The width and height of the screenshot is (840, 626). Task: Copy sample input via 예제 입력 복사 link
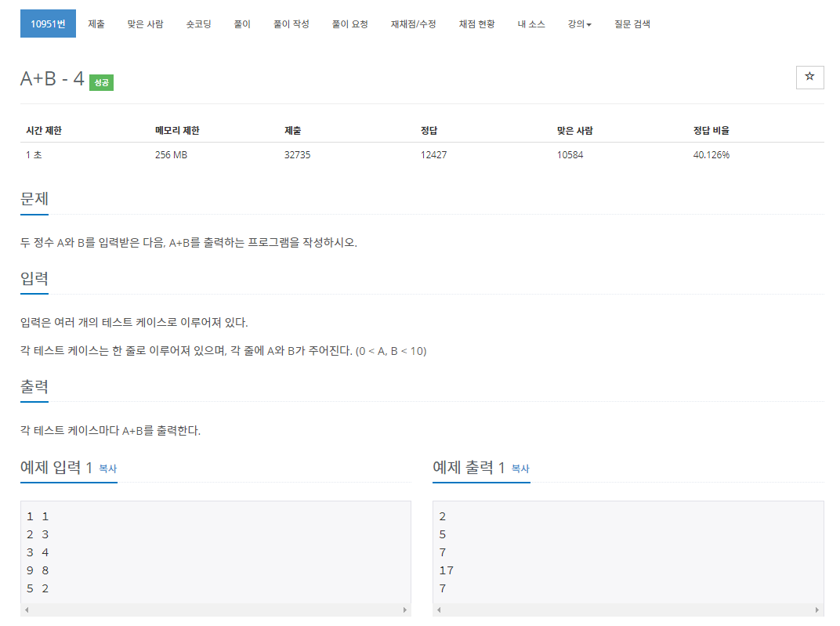point(107,469)
